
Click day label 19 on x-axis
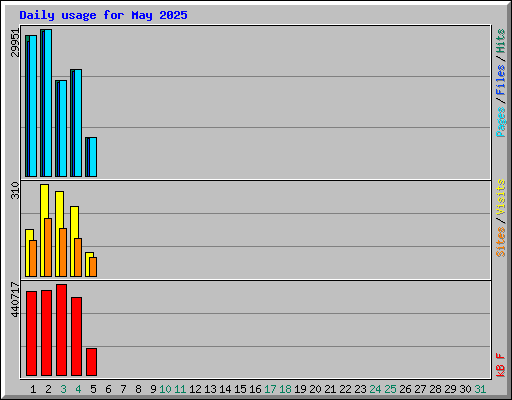point(300,389)
